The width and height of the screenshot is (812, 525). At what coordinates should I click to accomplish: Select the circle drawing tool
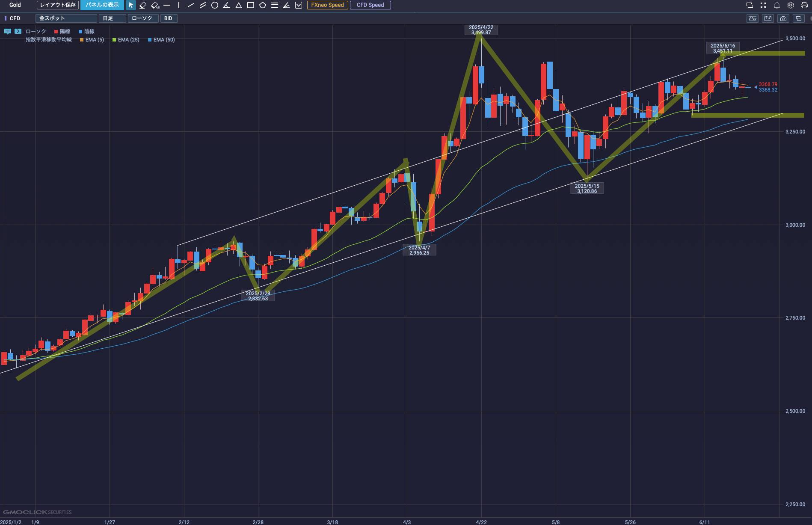pos(215,5)
